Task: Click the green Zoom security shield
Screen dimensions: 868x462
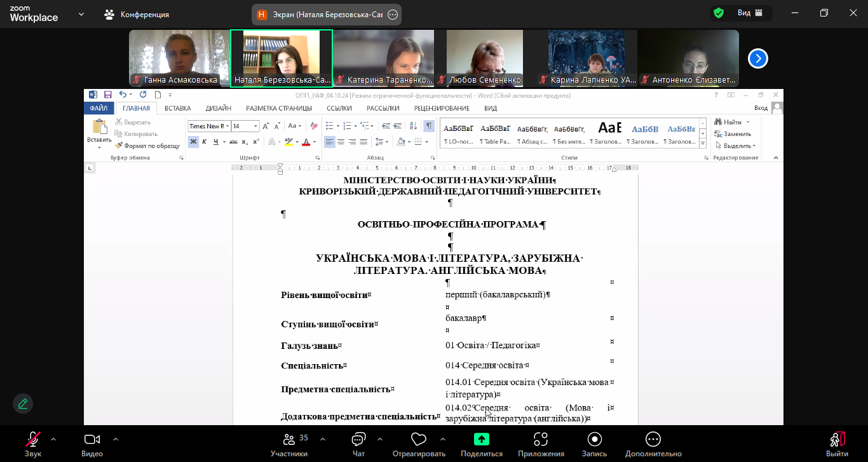Action: 719,13
